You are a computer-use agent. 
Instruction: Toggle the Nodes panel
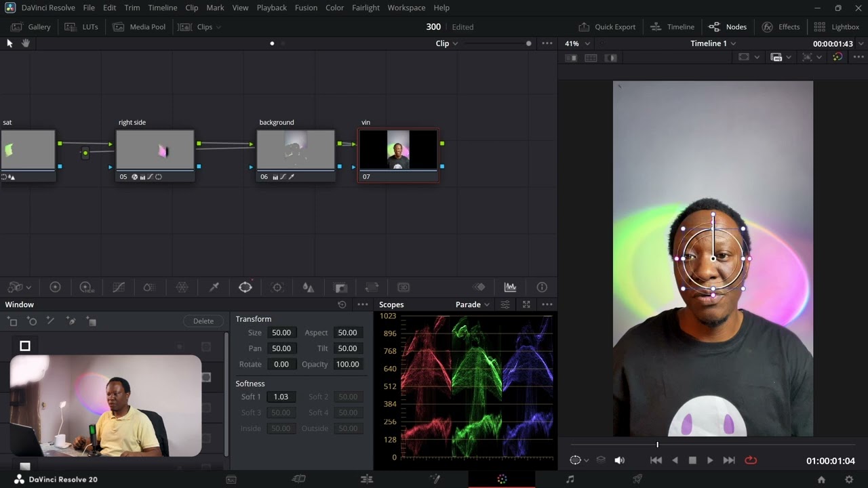(728, 27)
